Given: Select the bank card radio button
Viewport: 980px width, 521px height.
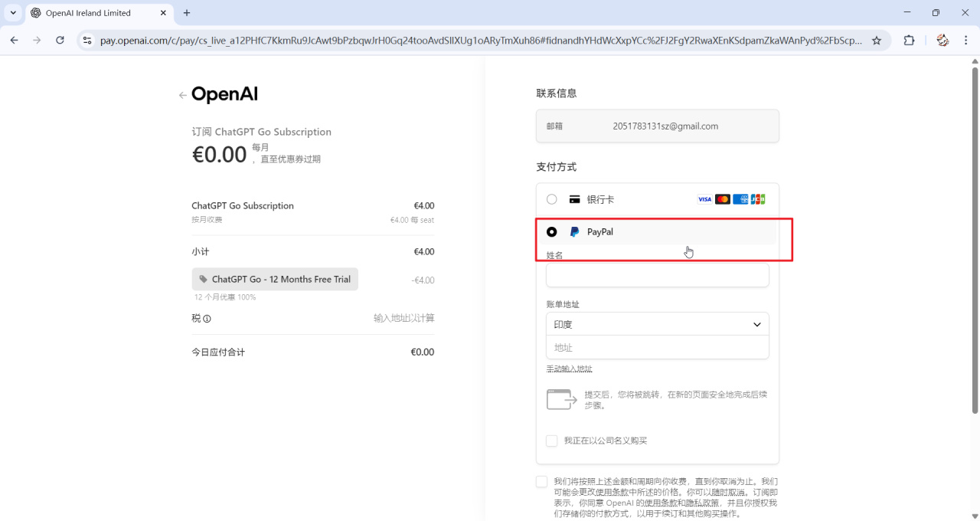Looking at the screenshot, I should (552, 199).
